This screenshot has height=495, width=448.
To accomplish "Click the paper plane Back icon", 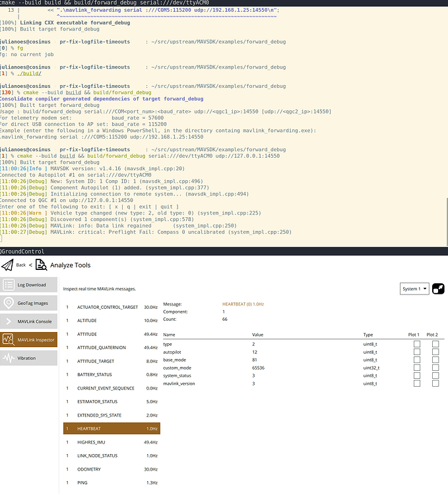I will 8,265.
